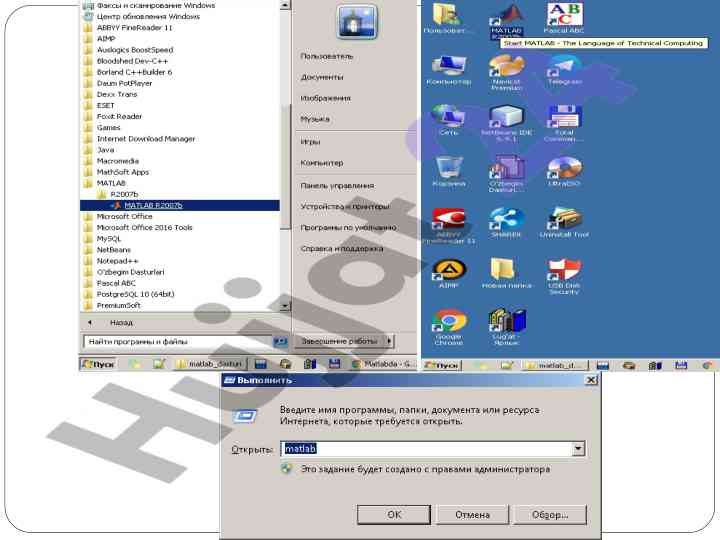This screenshot has height=540, width=720.
Task: Open the USB Disk Security shortcut
Action: tap(563, 272)
